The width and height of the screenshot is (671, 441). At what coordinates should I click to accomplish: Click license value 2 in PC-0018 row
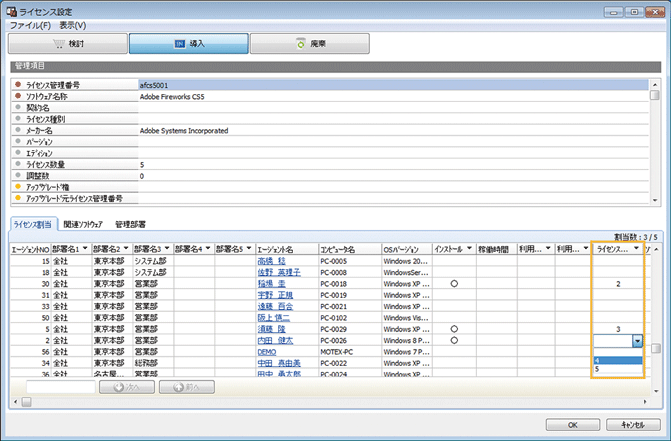point(618,284)
